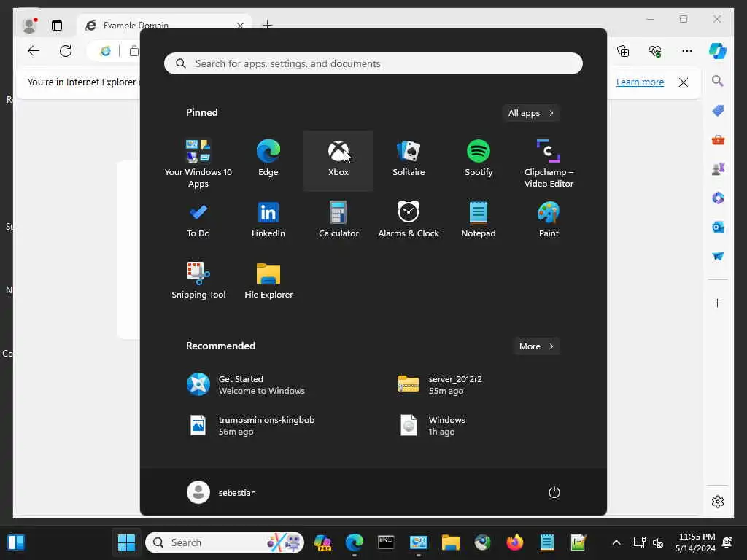Click the Learn more link in Edge
747x560 pixels.
(x=640, y=82)
